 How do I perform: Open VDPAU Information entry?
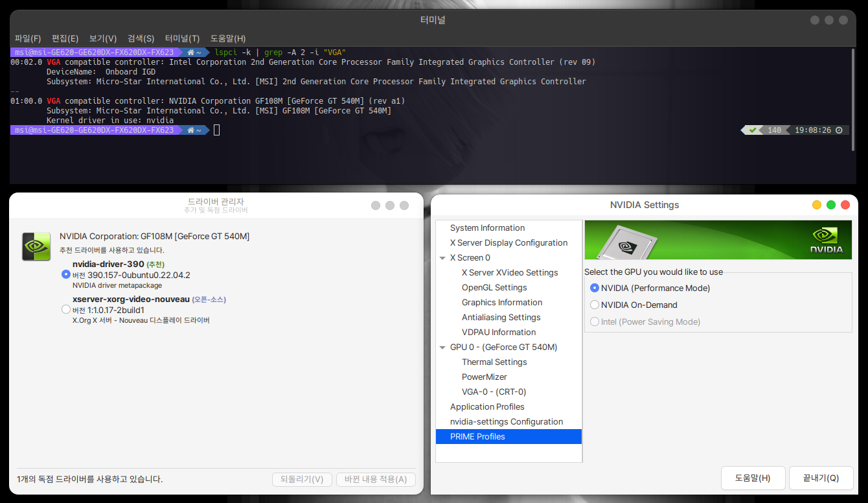[x=499, y=333]
